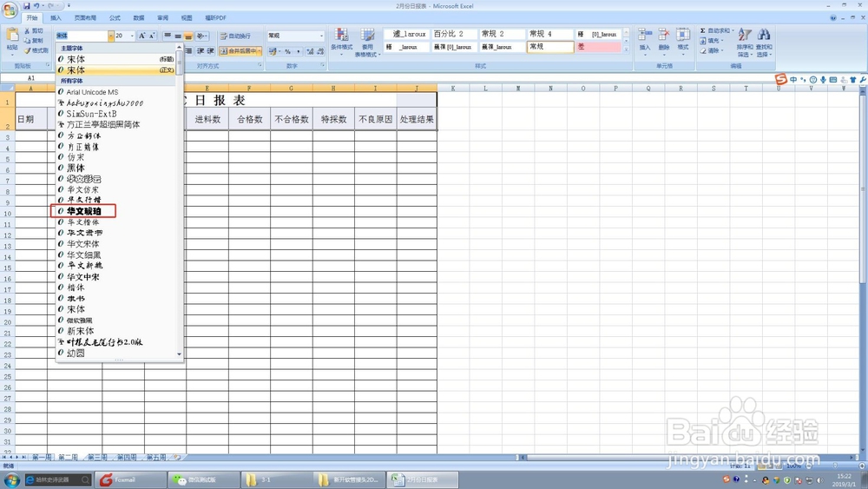Open Conditional Formatting (条件格式)
The width and height of the screenshot is (868, 489).
341,42
